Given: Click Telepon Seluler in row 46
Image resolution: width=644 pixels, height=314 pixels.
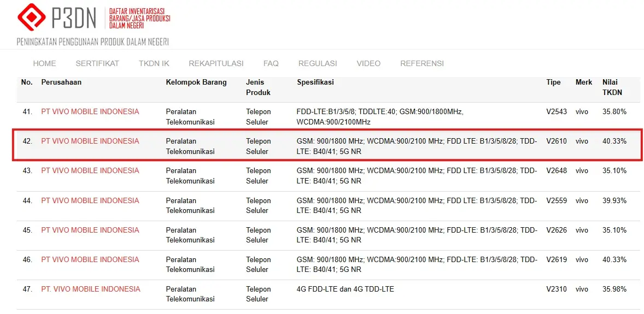Looking at the screenshot, I should (259, 265).
